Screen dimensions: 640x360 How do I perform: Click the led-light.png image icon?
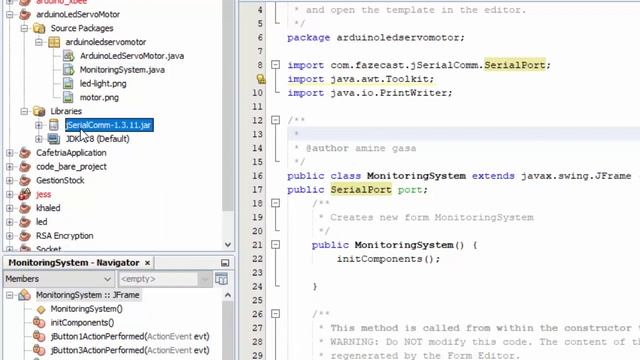68,84
